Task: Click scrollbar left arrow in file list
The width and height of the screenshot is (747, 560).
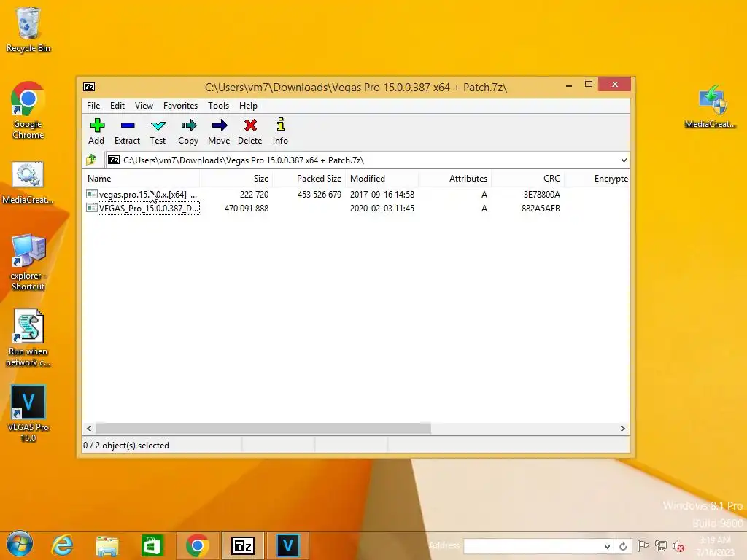Action: click(x=89, y=429)
